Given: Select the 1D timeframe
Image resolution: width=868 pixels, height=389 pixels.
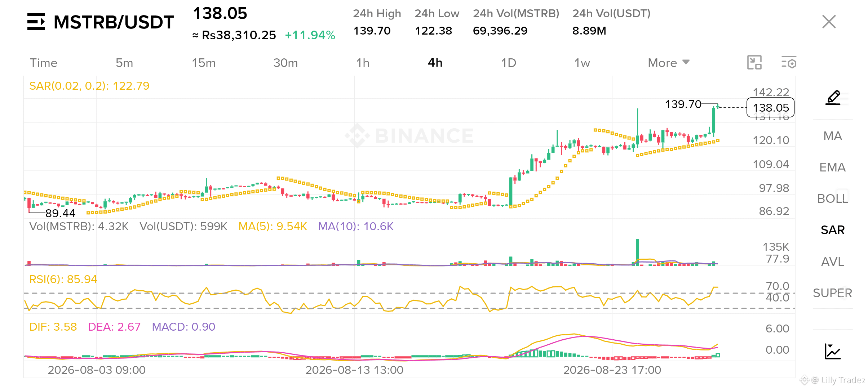Looking at the screenshot, I should [509, 63].
